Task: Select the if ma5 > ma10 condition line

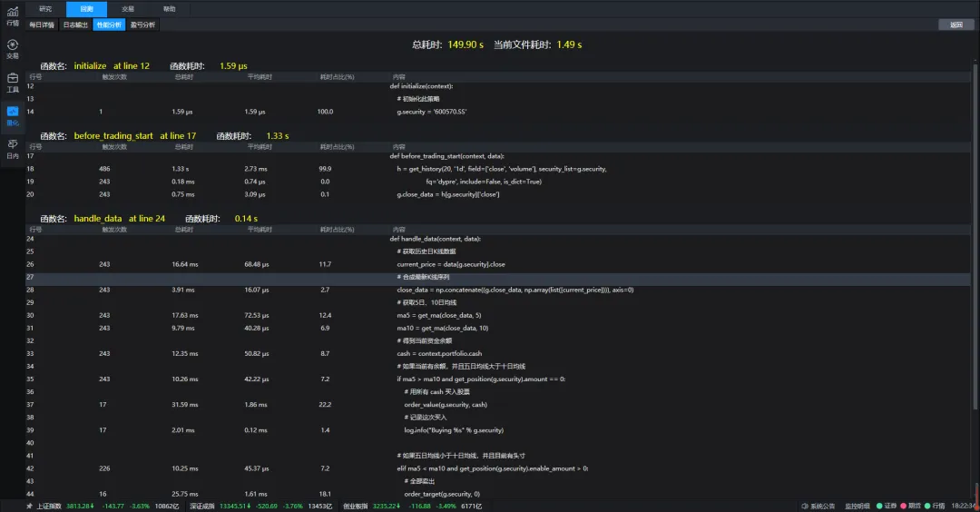Action: coord(481,379)
